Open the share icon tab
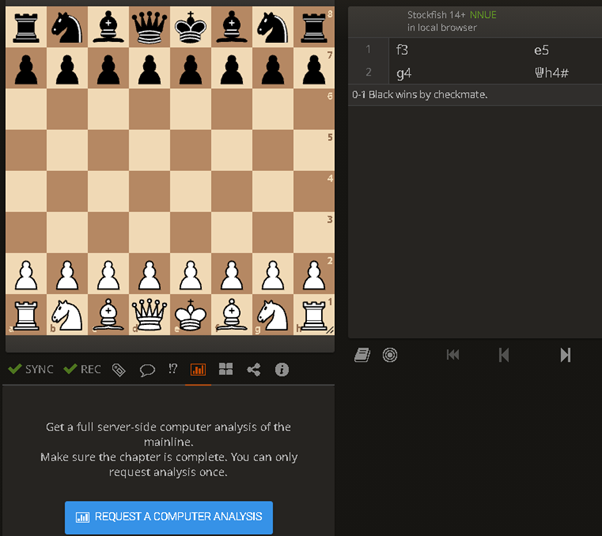The image size is (602, 536). coord(254,369)
